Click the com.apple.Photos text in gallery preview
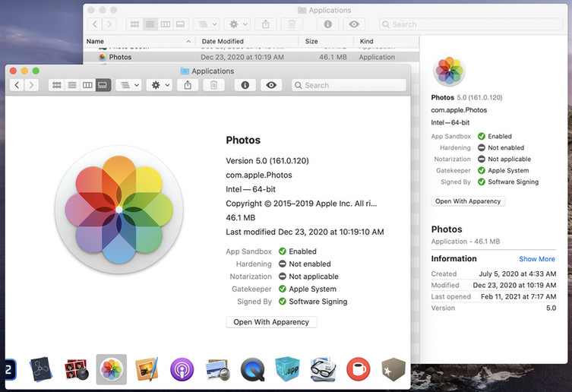This screenshot has height=392, width=572. pyautogui.click(x=258, y=175)
